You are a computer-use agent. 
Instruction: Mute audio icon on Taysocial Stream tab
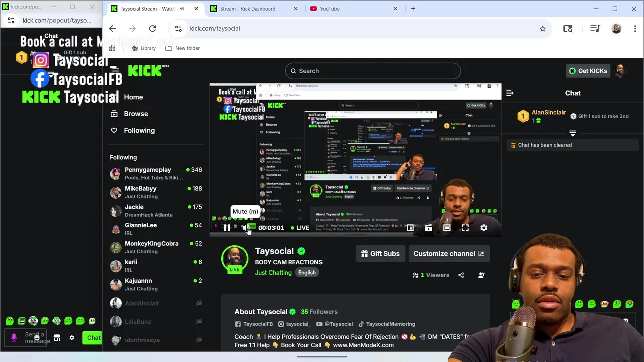pos(182,9)
